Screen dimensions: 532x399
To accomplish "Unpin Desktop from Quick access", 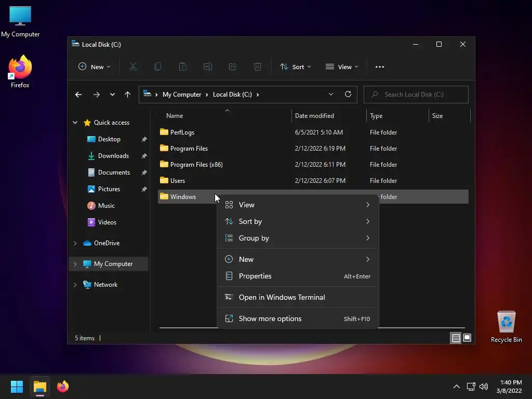I will [x=144, y=139].
